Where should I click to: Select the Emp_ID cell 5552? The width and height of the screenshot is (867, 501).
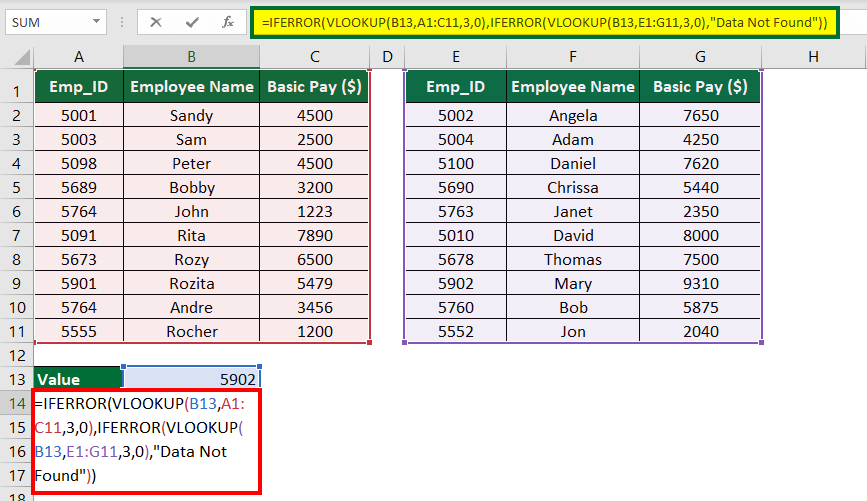(456, 331)
